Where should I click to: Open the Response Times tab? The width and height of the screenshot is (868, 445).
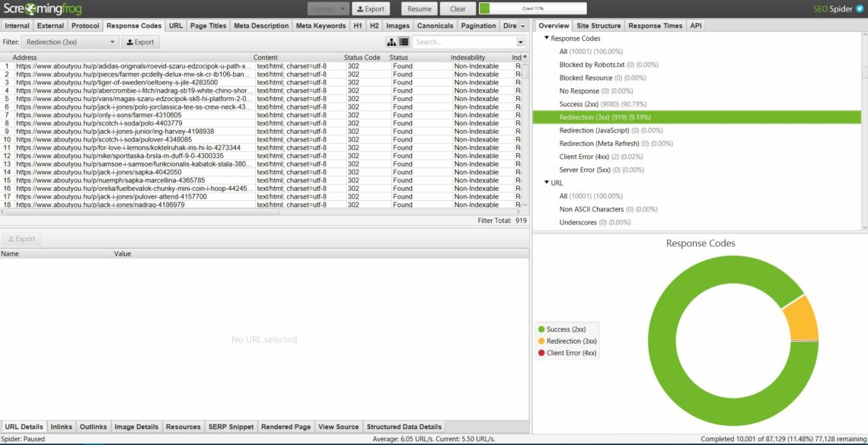coord(655,26)
